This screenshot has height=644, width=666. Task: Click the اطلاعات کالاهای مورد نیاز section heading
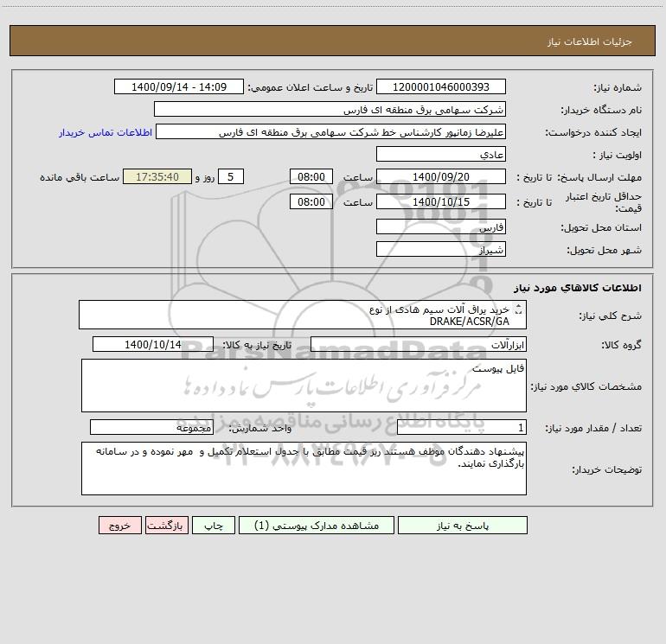pos(578,288)
